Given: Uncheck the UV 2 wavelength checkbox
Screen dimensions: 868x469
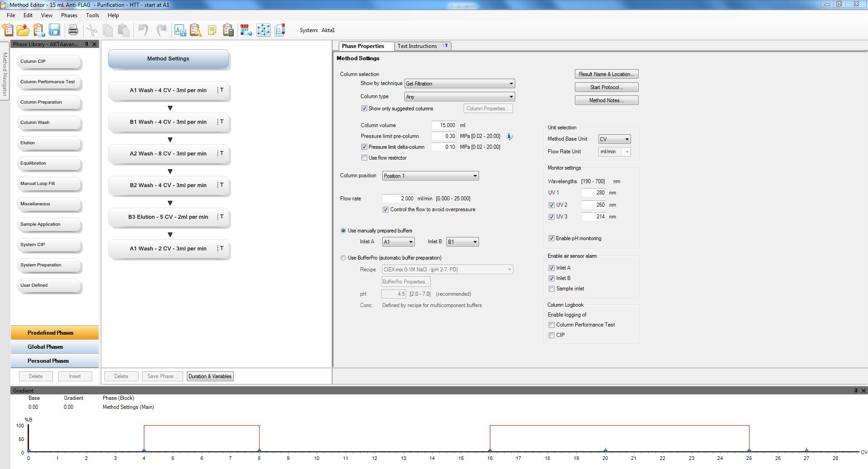Looking at the screenshot, I should pyautogui.click(x=551, y=205).
